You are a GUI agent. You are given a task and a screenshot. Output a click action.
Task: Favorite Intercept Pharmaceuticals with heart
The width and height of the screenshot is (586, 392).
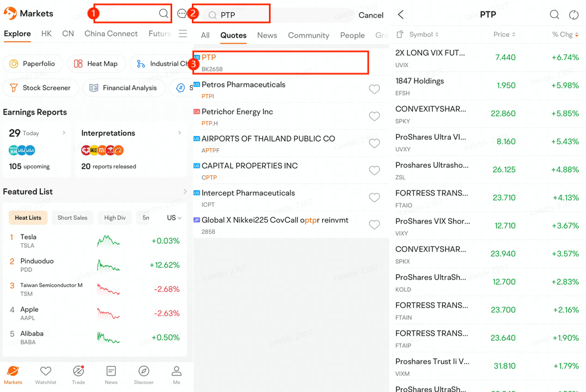[374, 197]
